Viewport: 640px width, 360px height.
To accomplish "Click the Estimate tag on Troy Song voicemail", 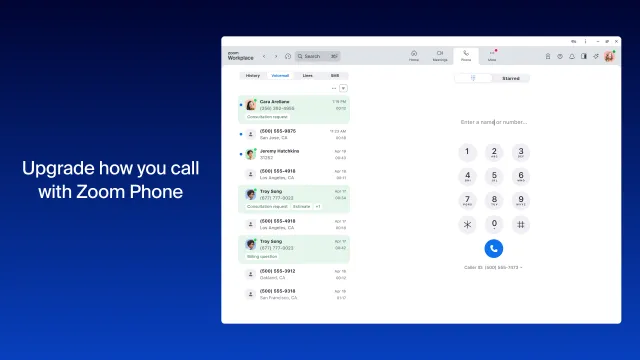I will click(x=302, y=207).
